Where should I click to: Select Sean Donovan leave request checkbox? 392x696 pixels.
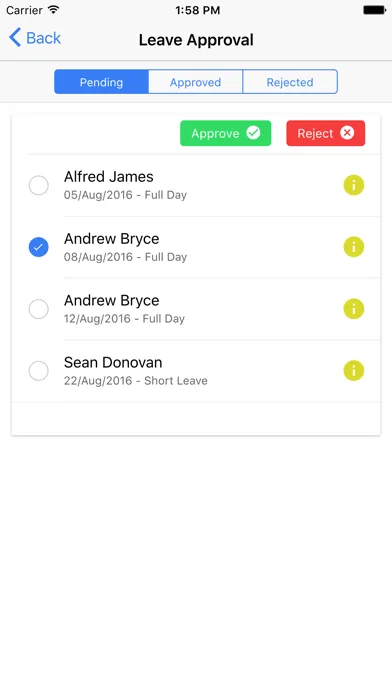coord(39,371)
